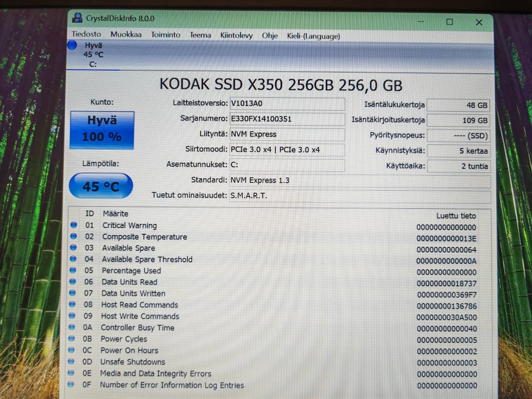Open the Kiintolevy menu
Viewport: 532px width, 399px height.
(236, 35)
